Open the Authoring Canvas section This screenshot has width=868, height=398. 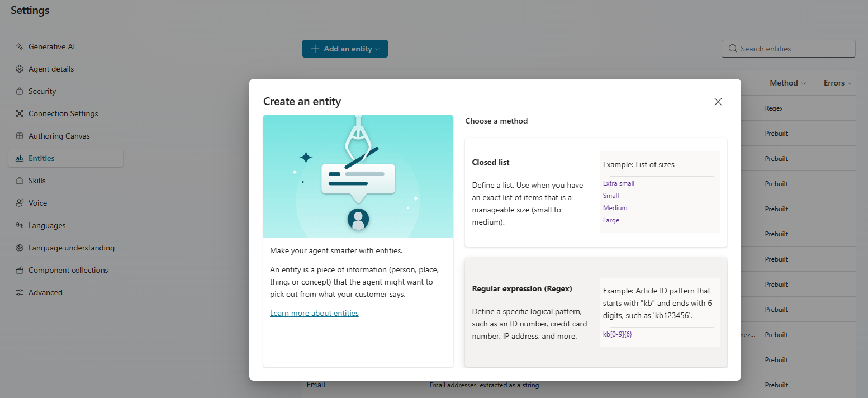(x=60, y=136)
